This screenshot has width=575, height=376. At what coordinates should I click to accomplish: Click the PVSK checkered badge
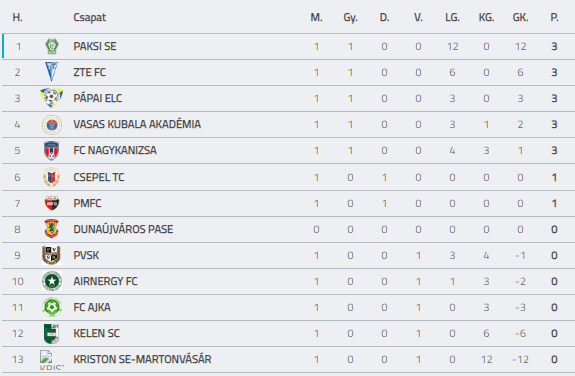pos(51,255)
